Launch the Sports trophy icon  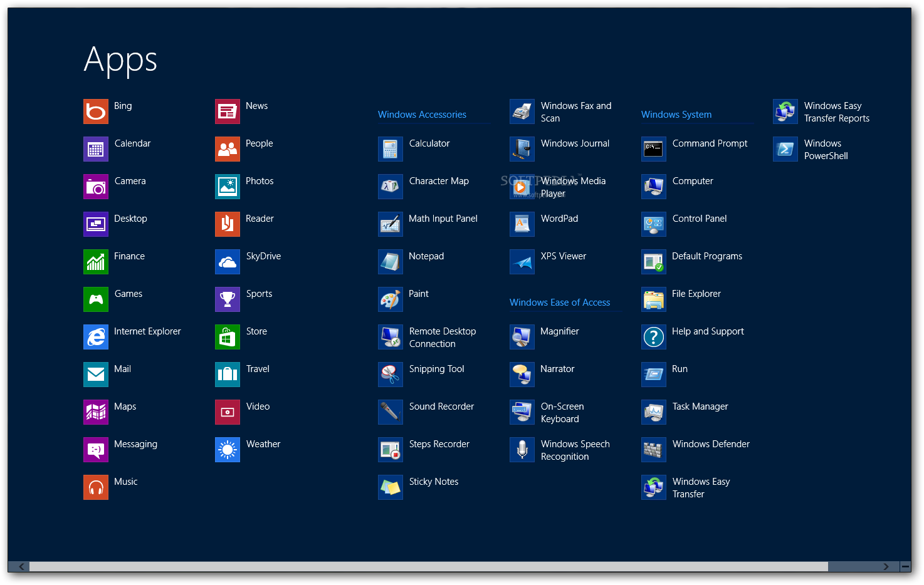pos(228,299)
